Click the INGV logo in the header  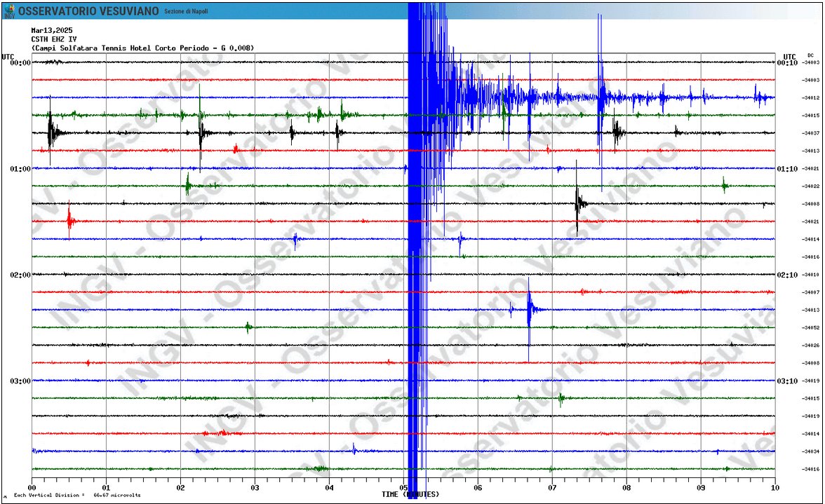[x=9, y=11]
